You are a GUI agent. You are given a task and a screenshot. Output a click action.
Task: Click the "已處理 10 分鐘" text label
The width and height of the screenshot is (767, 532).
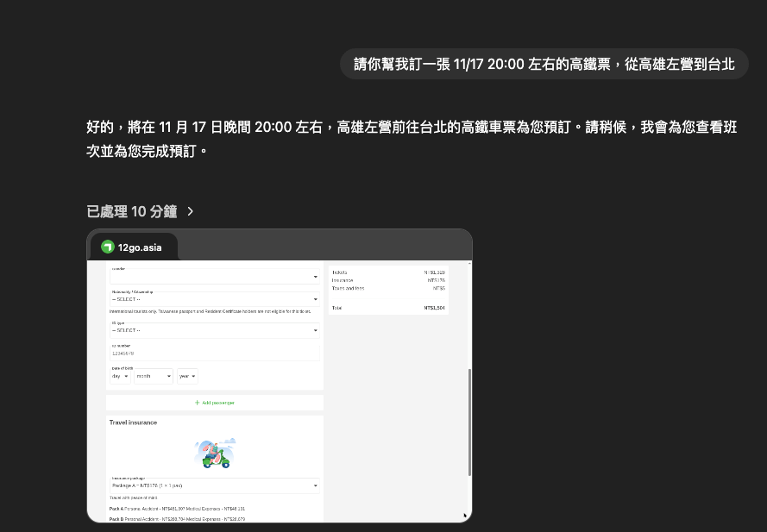pos(132,212)
